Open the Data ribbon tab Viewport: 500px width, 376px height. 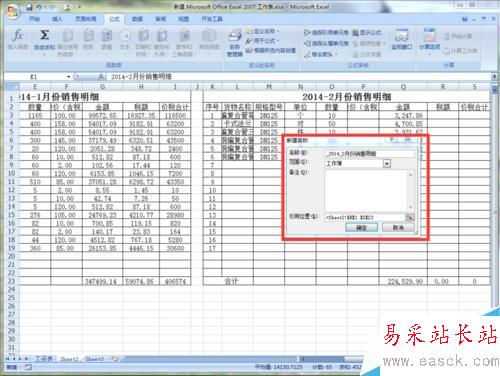pyautogui.click(x=137, y=19)
